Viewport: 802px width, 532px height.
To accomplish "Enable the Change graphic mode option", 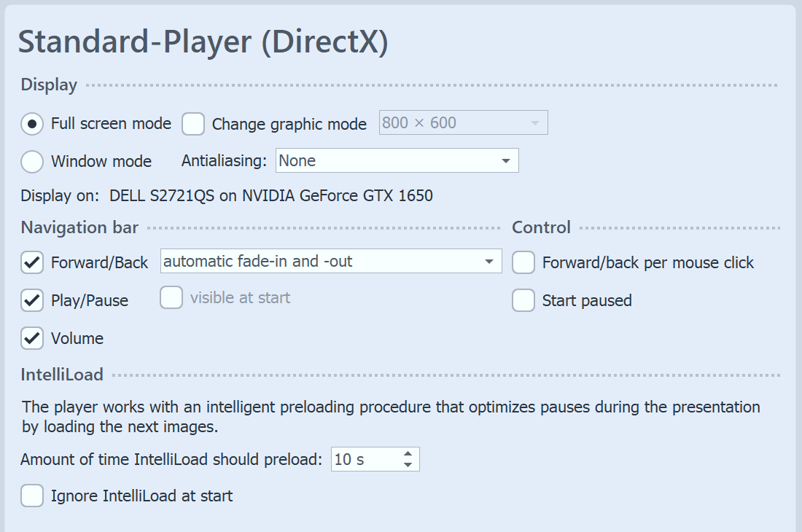I will click(x=192, y=124).
